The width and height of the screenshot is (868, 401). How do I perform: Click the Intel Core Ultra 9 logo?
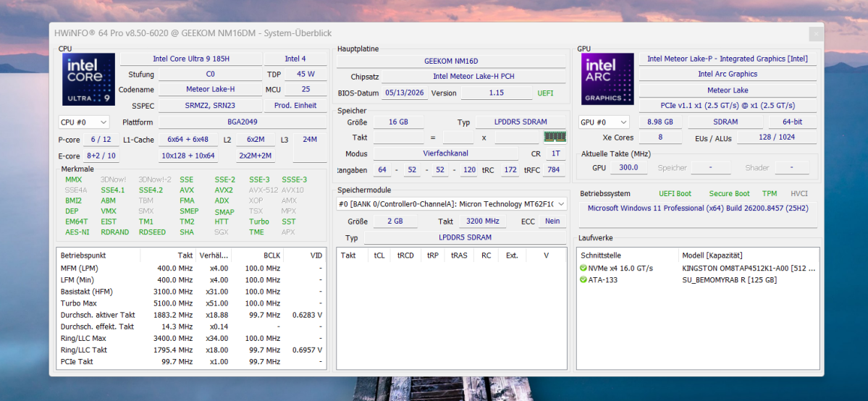[88, 79]
